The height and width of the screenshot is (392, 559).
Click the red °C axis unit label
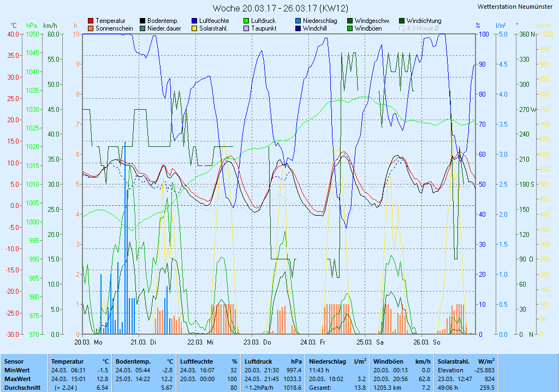14,26
